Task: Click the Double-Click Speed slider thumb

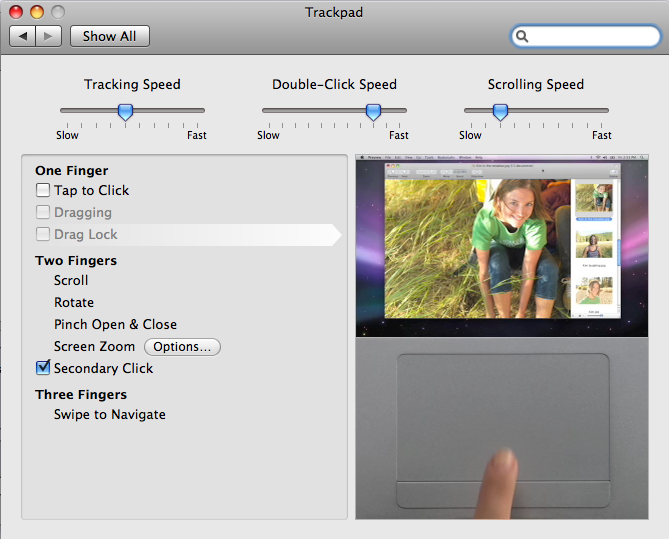Action: coord(373,112)
